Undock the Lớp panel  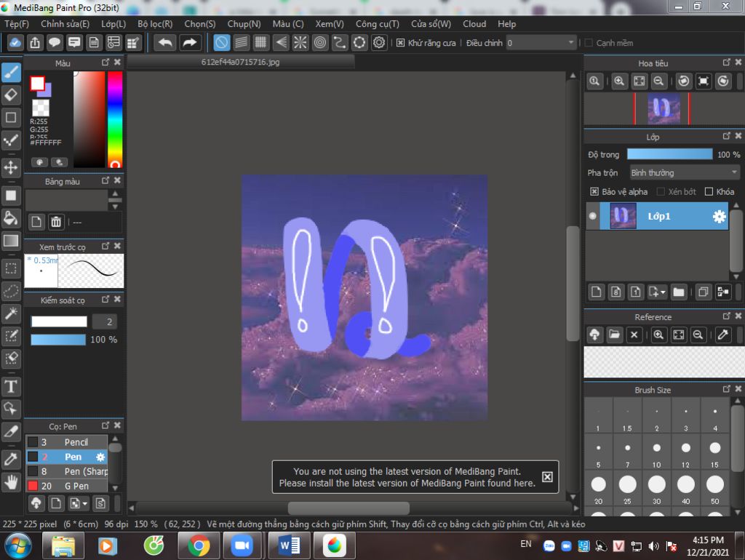point(727,136)
